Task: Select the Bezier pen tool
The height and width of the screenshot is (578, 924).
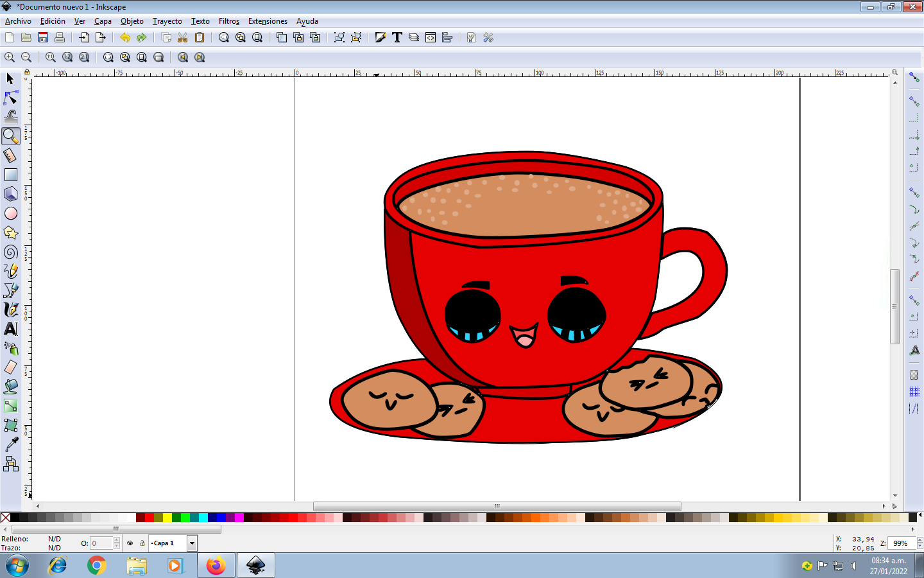Action: 11,290
